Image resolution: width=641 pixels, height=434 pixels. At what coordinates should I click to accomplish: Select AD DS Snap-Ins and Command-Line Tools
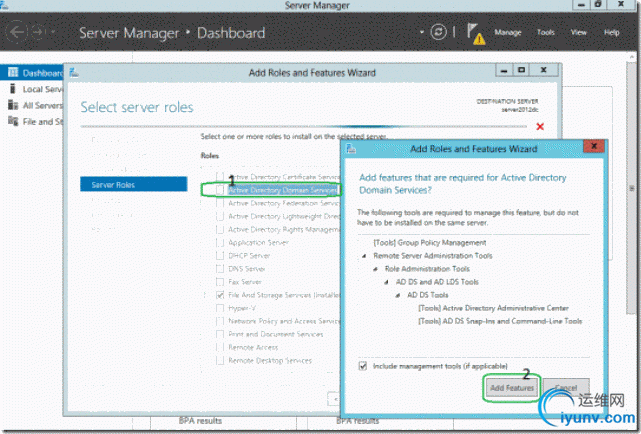click(x=500, y=321)
